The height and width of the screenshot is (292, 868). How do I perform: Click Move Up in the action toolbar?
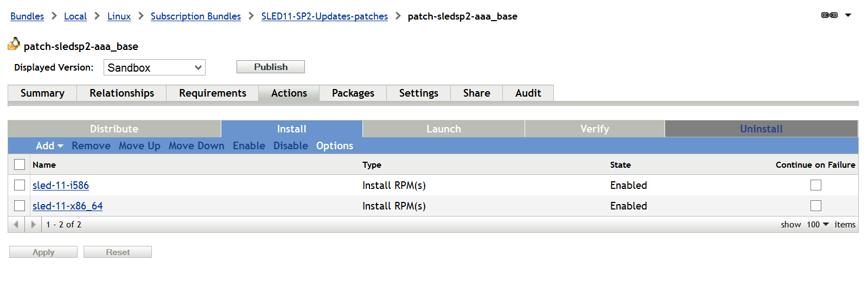pyautogui.click(x=139, y=145)
